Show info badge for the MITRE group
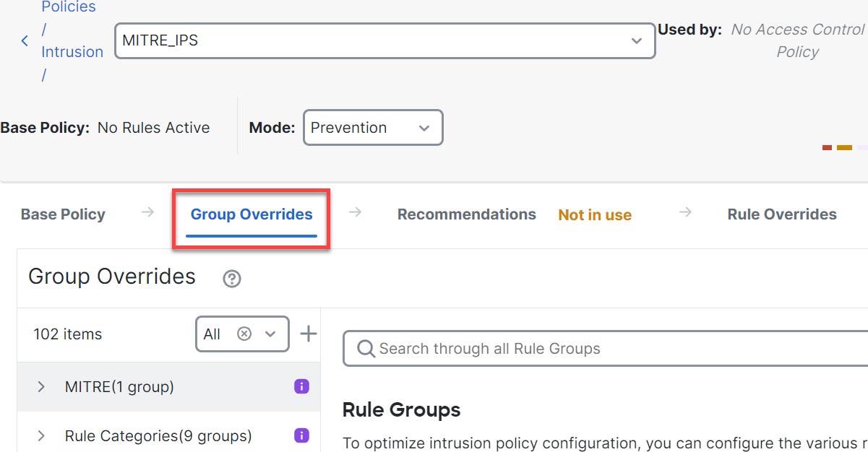The width and height of the screenshot is (868, 452). tap(301, 386)
